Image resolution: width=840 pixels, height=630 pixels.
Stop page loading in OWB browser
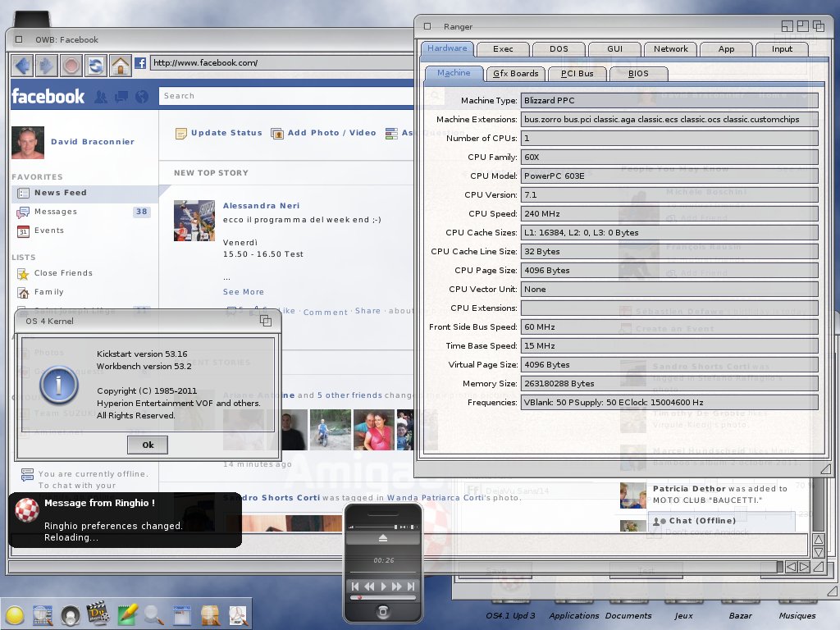pyautogui.click(x=71, y=66)
